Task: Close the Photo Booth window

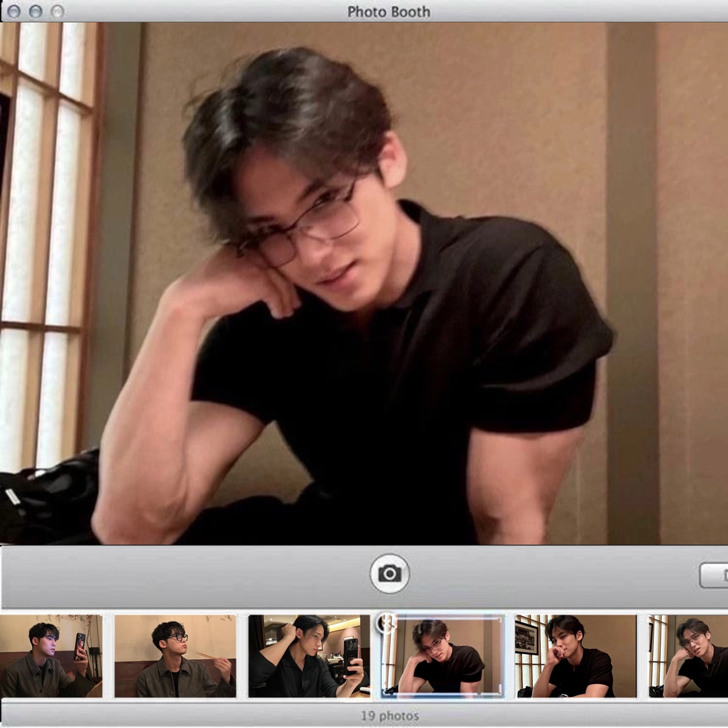Action: tap(14, 11)
